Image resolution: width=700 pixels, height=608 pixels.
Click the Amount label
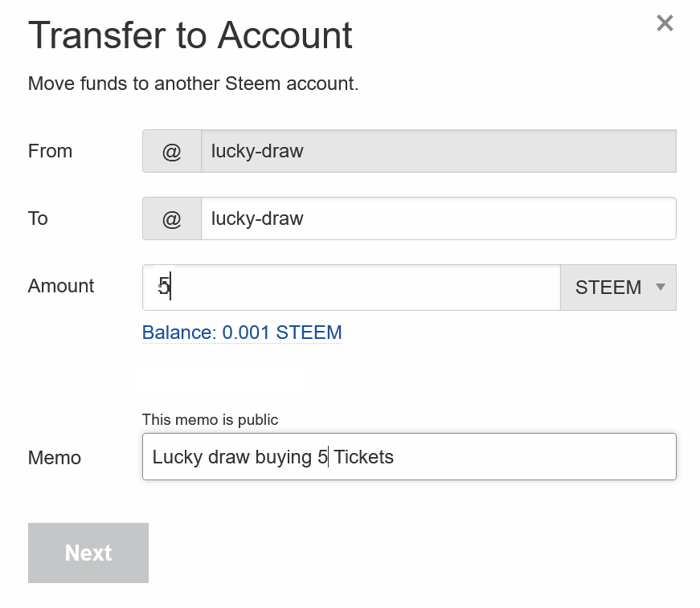pos(61,286)
